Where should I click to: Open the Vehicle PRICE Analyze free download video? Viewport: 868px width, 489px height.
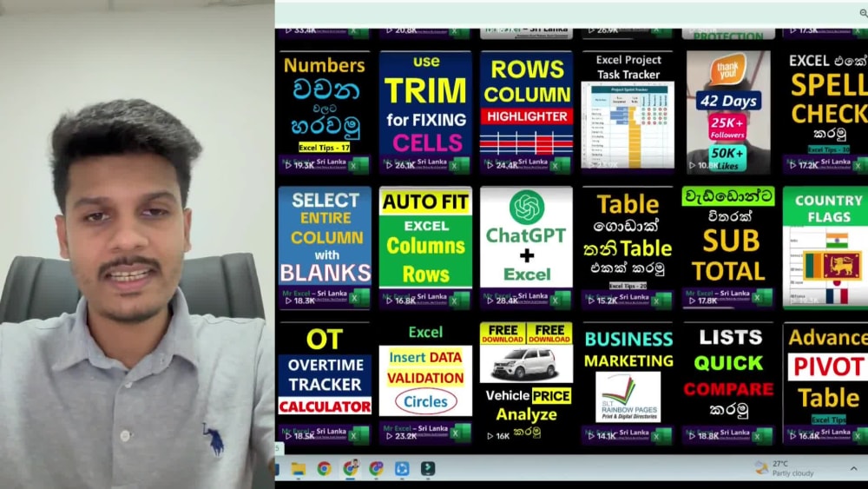tap(527, 383)
